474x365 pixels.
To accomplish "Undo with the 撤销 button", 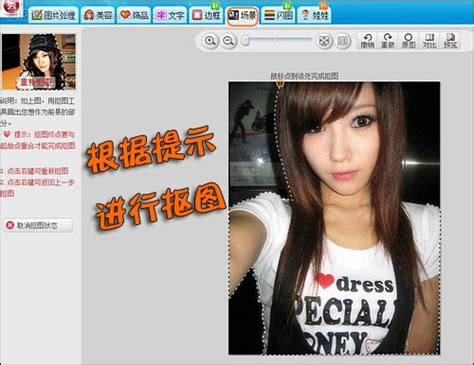I will pos(367,41).
